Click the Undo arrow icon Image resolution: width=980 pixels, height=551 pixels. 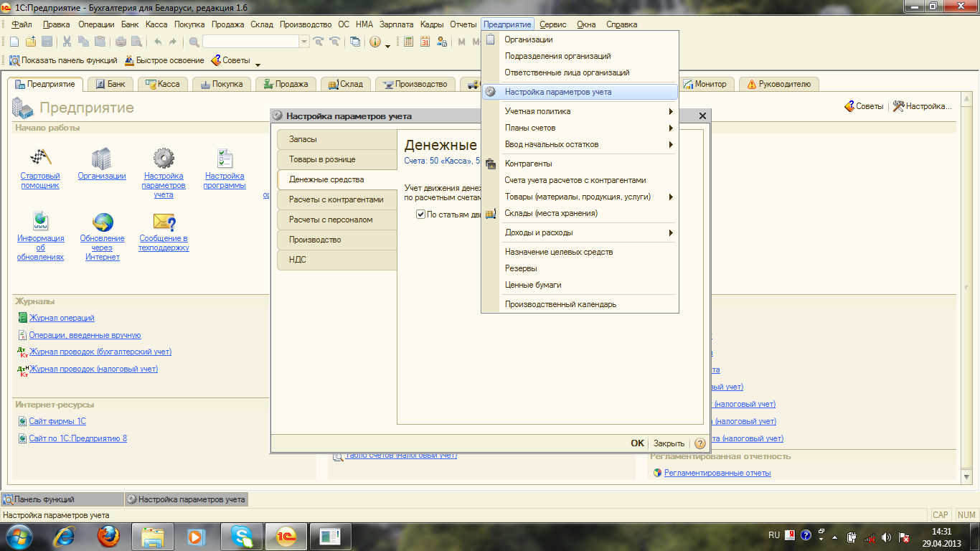coord(158,42)
